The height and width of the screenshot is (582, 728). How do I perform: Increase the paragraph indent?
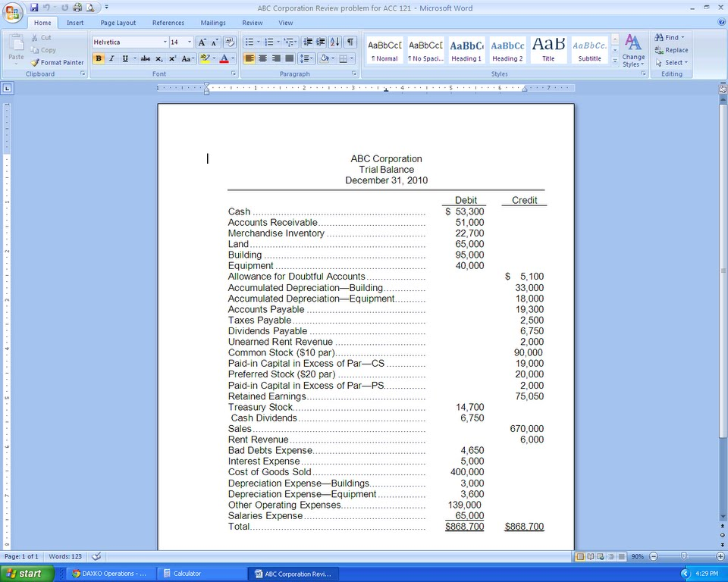pos(322,42)
